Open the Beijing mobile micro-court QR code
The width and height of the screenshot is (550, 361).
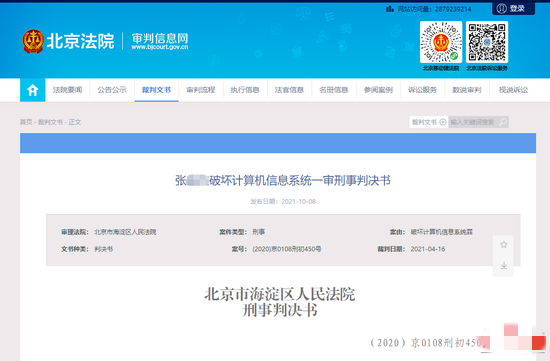click(441, 42)
